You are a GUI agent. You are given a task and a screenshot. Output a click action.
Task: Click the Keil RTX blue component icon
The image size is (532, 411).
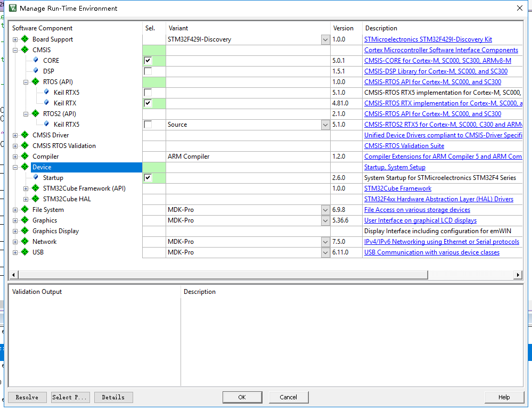pos(46,102)
